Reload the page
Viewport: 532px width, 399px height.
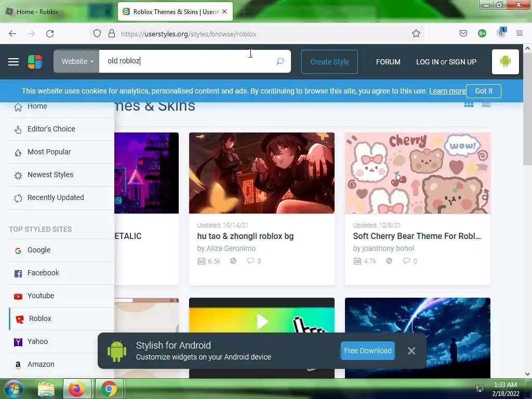pyautogui.click(x=50, y=34)
